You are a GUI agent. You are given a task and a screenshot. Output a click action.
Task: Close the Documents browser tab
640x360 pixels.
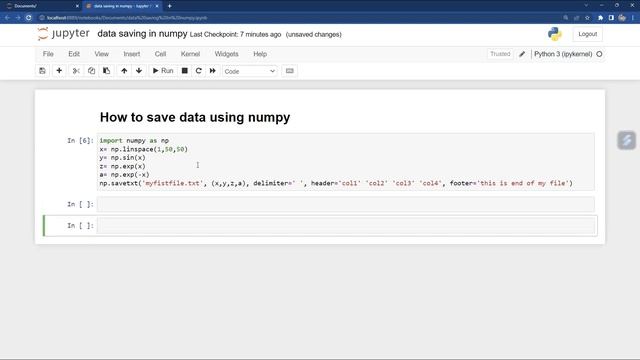[77, 6]
